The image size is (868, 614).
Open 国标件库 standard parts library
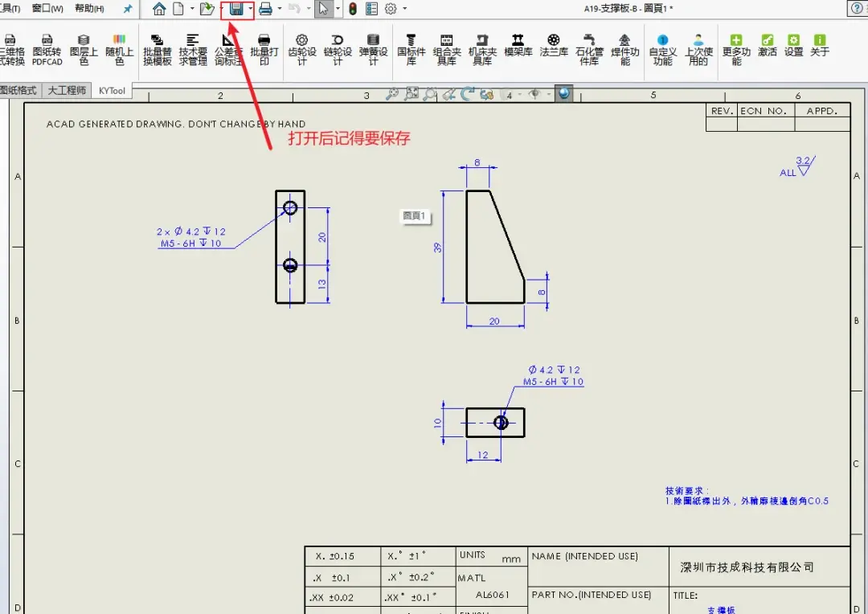[411, 50]
